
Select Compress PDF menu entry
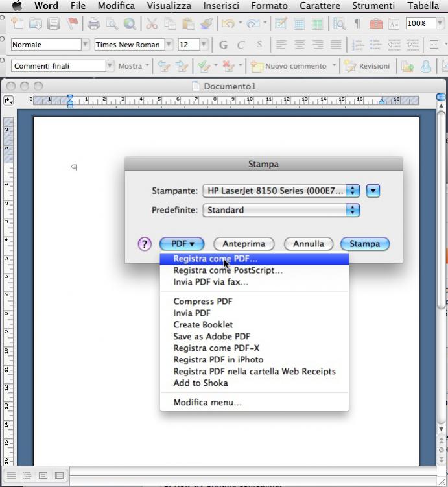tap(254, 302)
